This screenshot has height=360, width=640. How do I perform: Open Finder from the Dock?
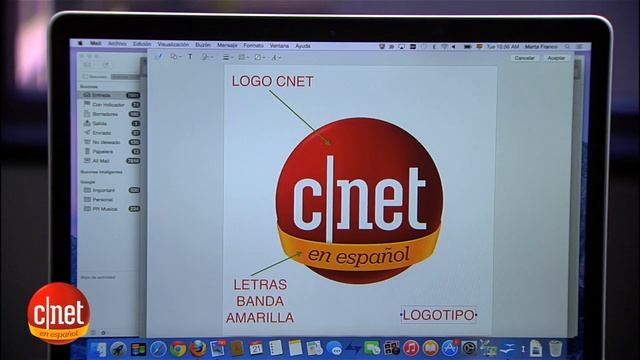click(99, 349)
